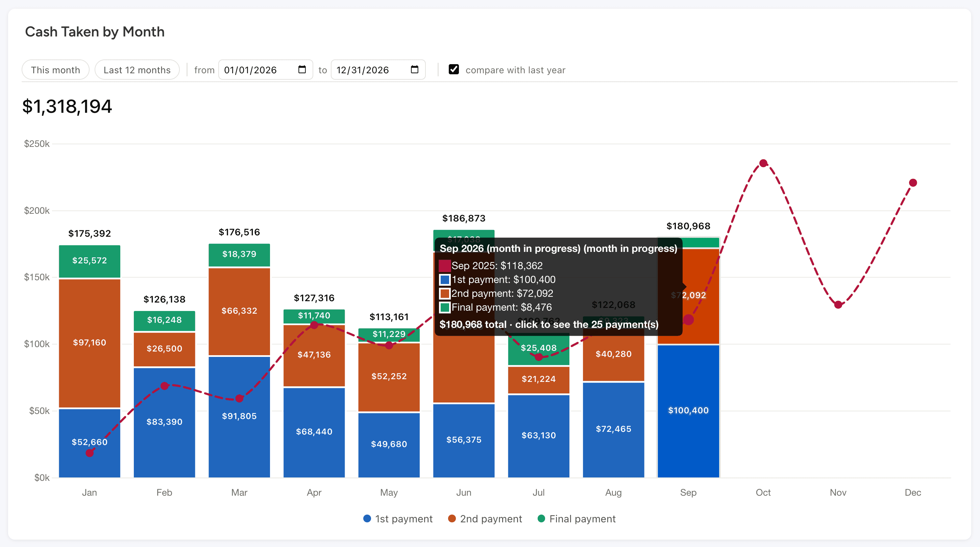Click the Apr $68,440 first payment segment
Screen dimensions: 980x547
tap(314, 433)
